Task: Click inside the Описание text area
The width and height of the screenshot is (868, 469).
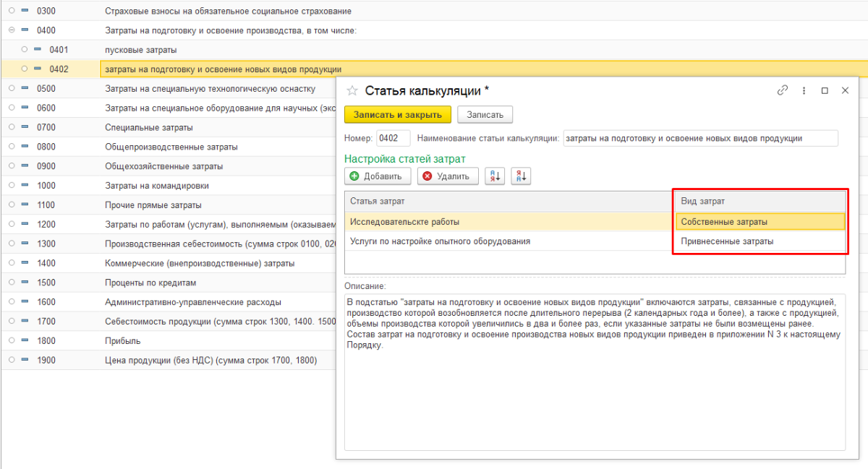Action: (x=595, y=371)
